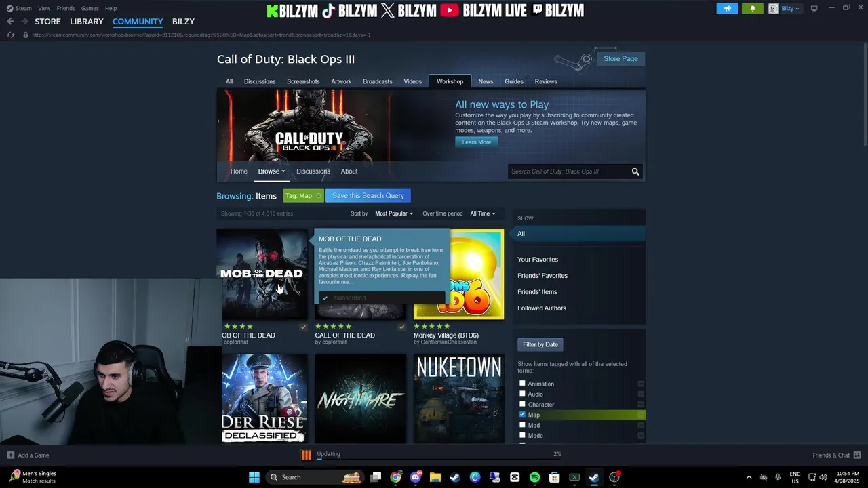Enable the Mode tag checkbox
This screenshot has width=868, height=488.
pyautogui.click(x=522, y=436)
